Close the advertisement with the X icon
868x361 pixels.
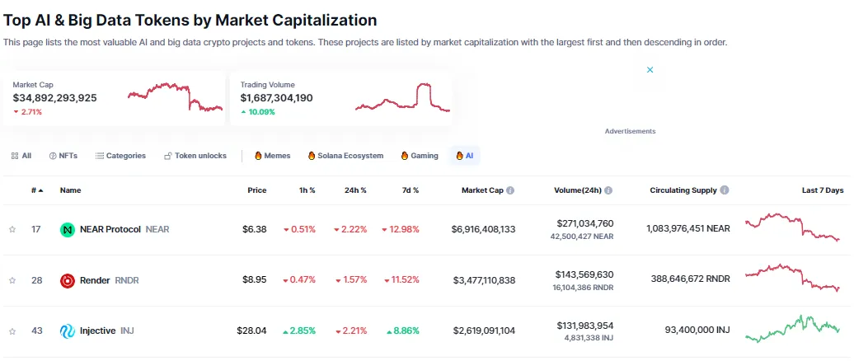pos(650,70)
